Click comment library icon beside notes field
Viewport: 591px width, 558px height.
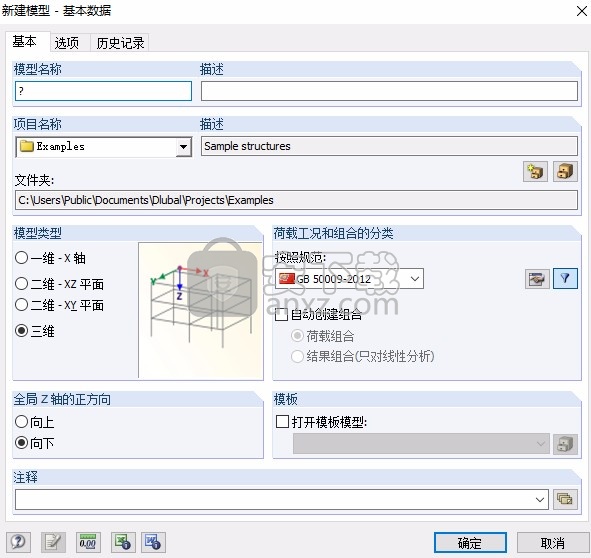point(565,499)
